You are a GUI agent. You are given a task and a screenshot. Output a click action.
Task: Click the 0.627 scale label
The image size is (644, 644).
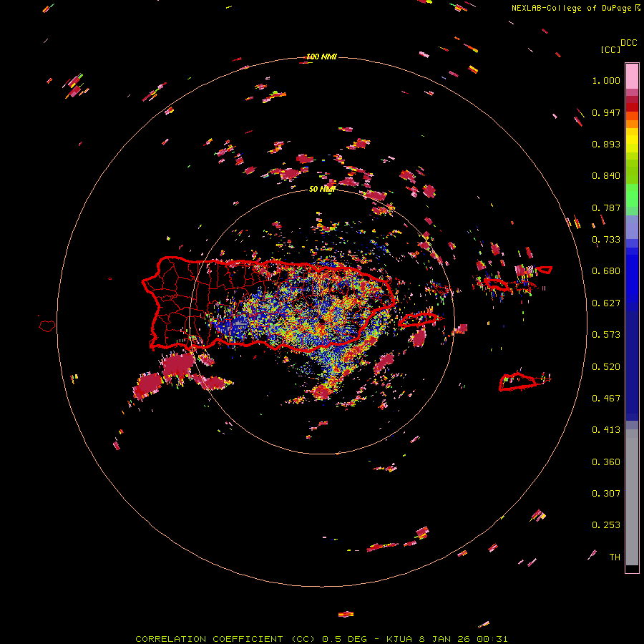(606, 303)
